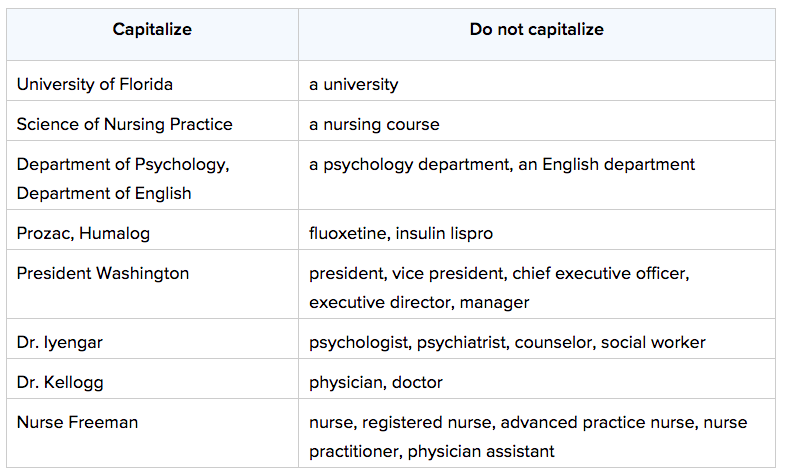
Task: Click the 'executive director, manager' line
Action: (419, 303)
